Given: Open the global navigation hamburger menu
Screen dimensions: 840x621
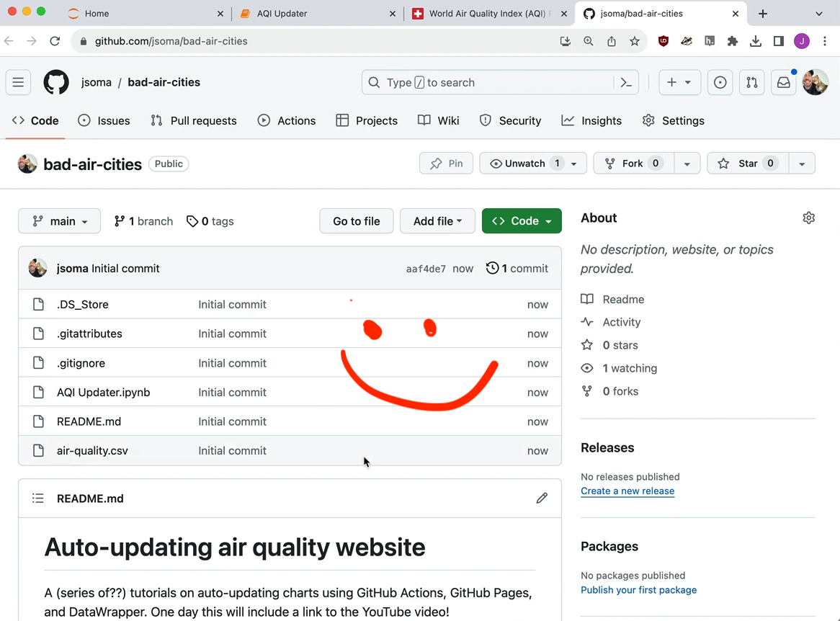Looking at the screenshot, I should pyautogui.click(x=18, y=83).
